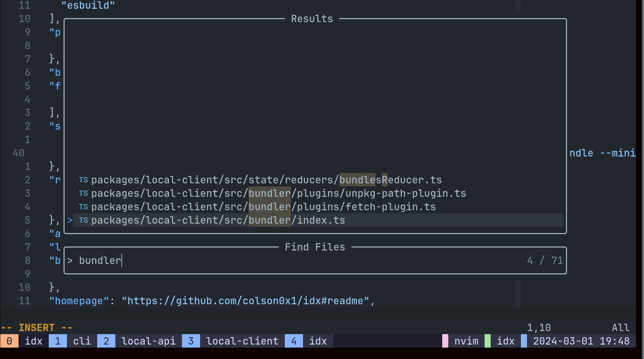
Task: Click the Find Files search input
Action: [315, 261]
